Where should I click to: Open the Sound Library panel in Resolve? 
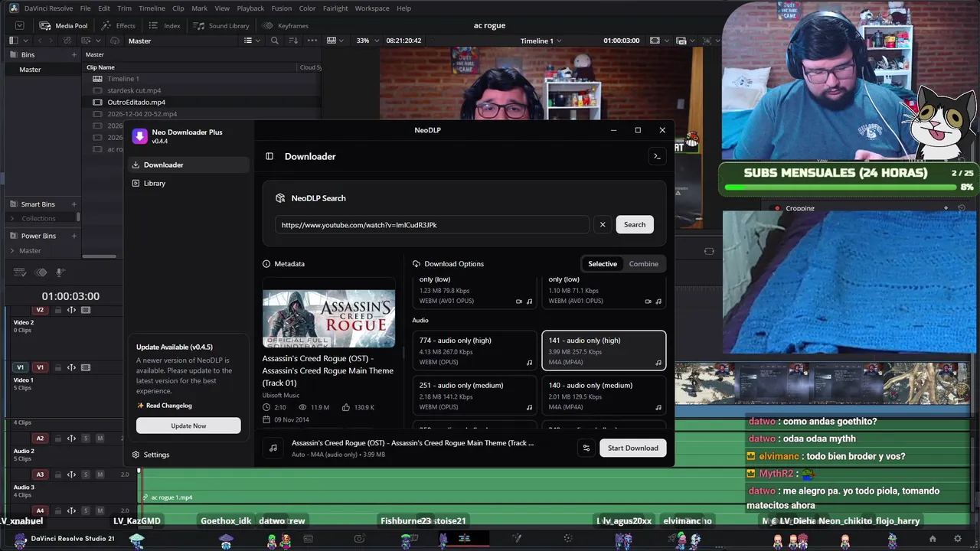coord(222,25)
